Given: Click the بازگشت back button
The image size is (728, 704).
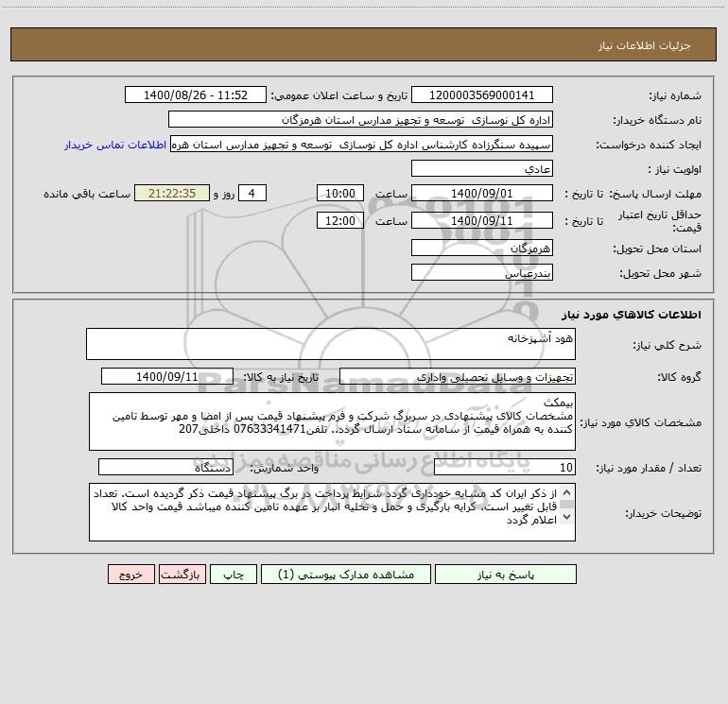Looking at the screenshot, I should coord(182,574).
